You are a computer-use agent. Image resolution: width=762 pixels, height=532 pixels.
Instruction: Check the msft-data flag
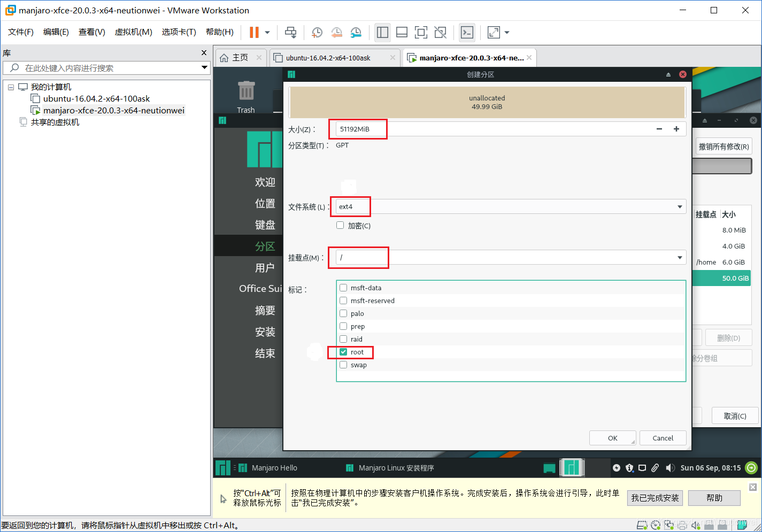(x=343, y=288)
